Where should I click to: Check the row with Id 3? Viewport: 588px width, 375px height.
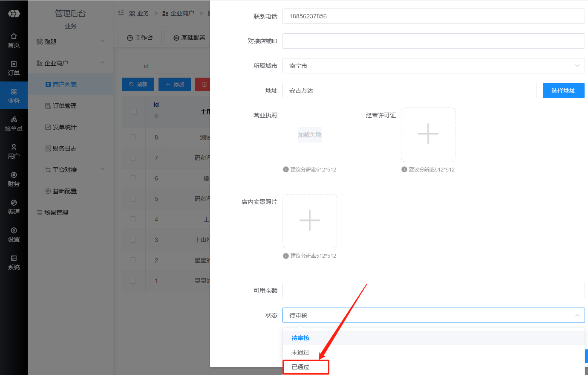pos(133,240)
